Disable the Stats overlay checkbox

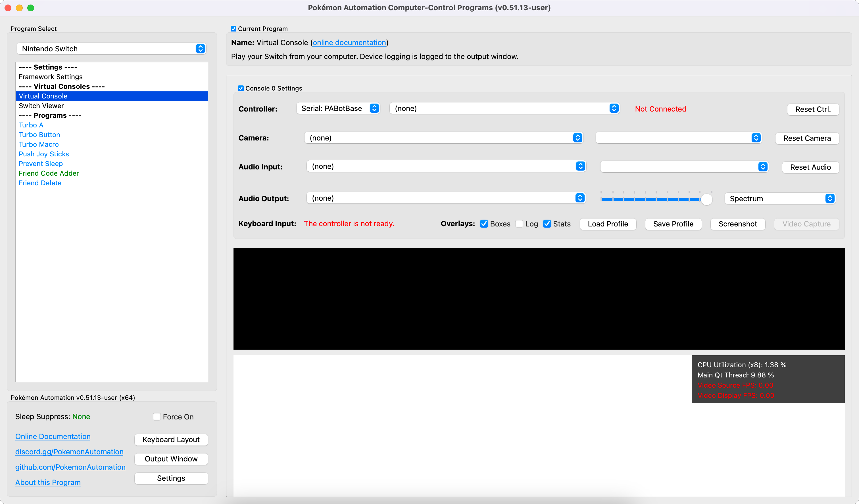point(547,224)
